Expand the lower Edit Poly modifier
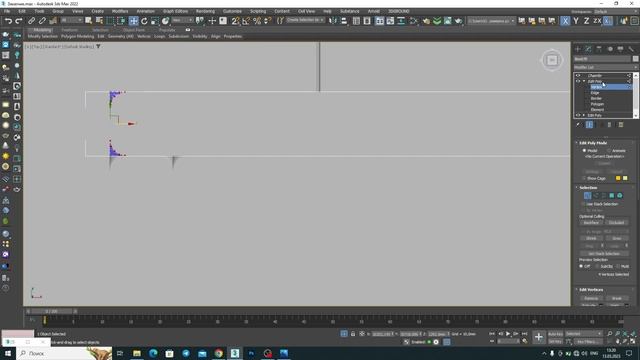640x360 pixels. pos(584,115)
